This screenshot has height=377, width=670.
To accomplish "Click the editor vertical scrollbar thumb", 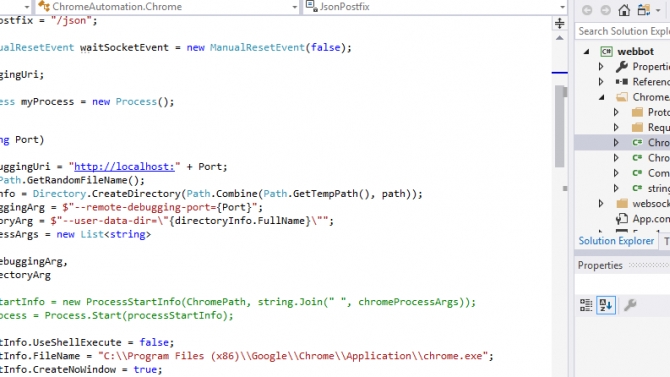I will point(559,126).
